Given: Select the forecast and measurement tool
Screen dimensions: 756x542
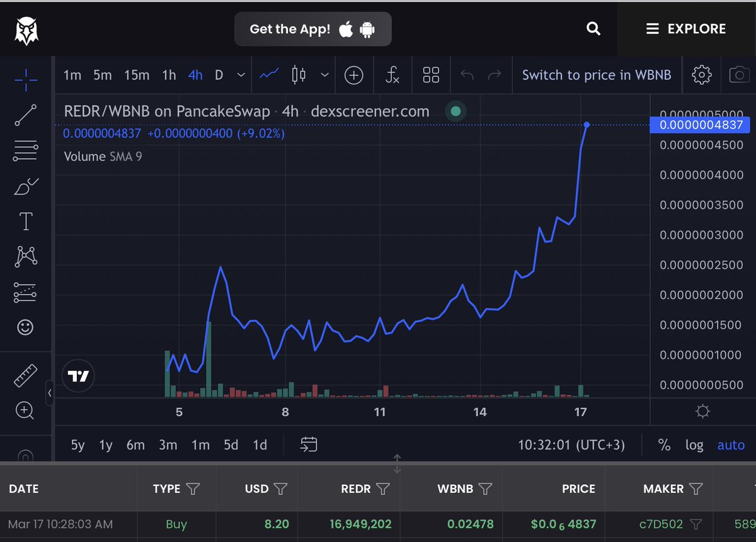Looking at the screenshot, I should tap(25, 292).
